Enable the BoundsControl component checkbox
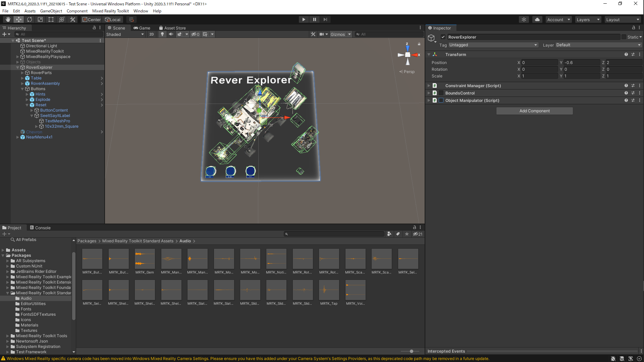 (x=441, y=93)
